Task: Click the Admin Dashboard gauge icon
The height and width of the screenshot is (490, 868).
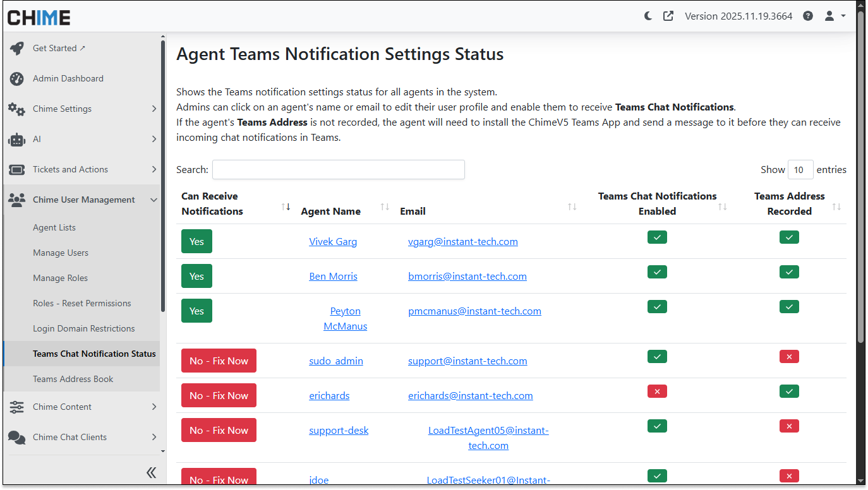Action: (17, 79)
